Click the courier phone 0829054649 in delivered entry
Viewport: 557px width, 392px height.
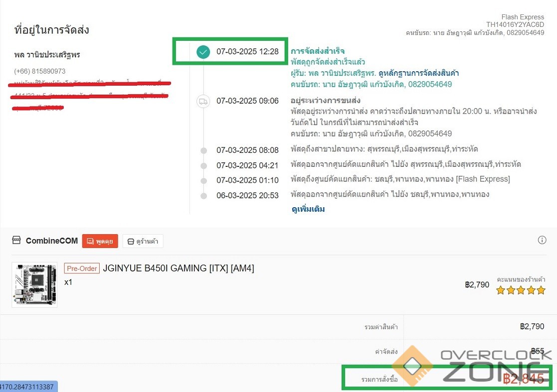coord(430,85)
